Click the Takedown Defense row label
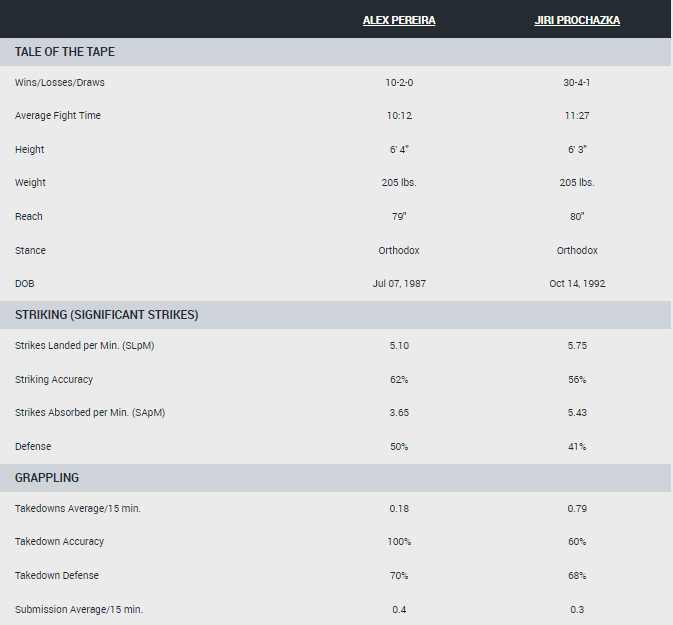This screenshot has width=673, height=625. point(57,576)
